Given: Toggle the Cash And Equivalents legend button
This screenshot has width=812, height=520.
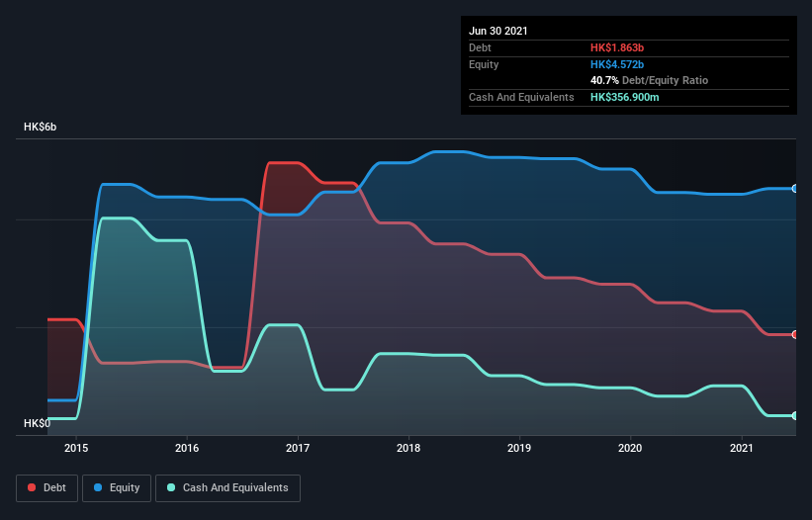Looking at the screenshot, I should [x=227, y=488].
